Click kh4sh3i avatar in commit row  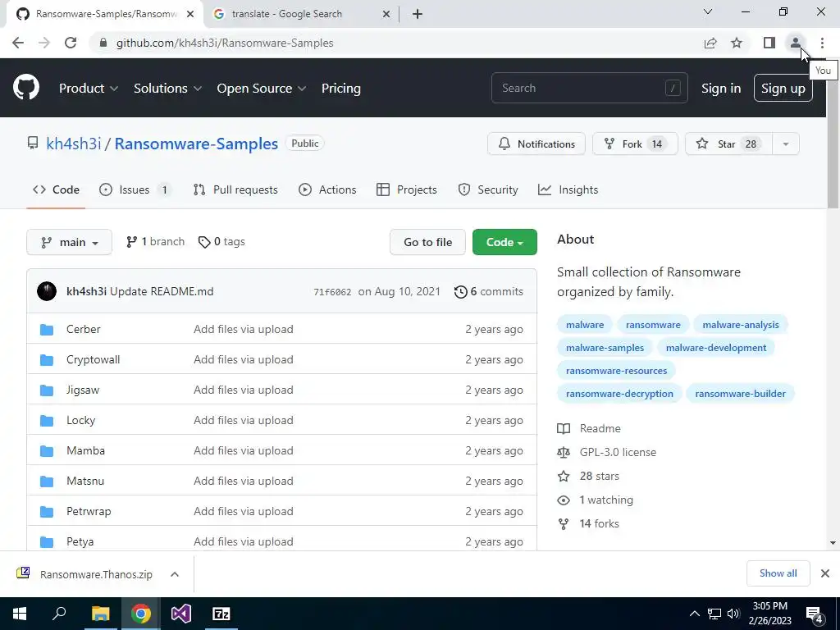47,291
